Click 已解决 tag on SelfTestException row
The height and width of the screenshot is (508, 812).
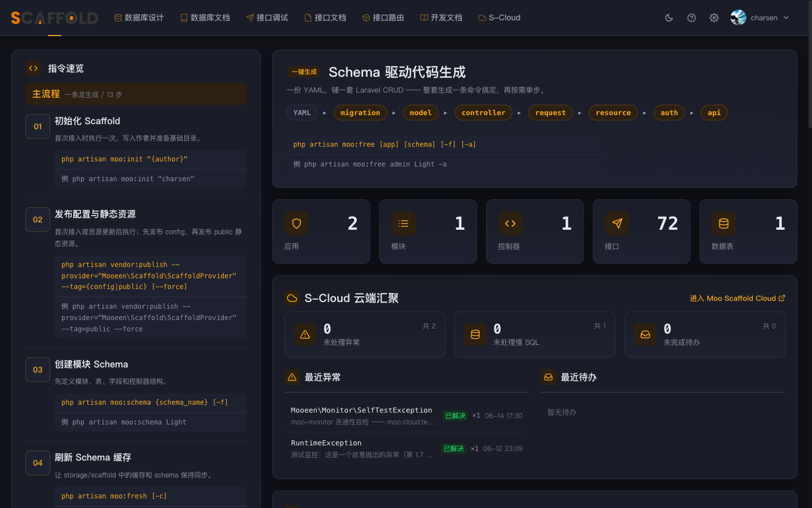[456, 416]
